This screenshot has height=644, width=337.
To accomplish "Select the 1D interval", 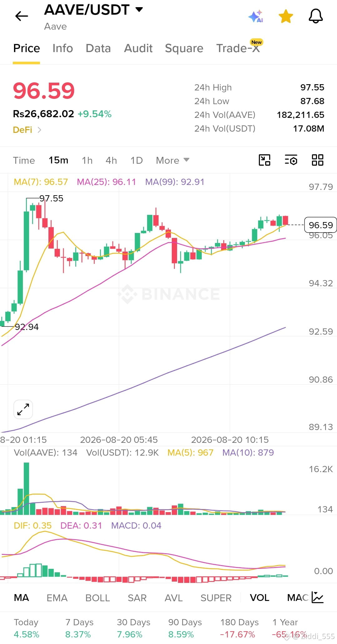I will 136,160.
